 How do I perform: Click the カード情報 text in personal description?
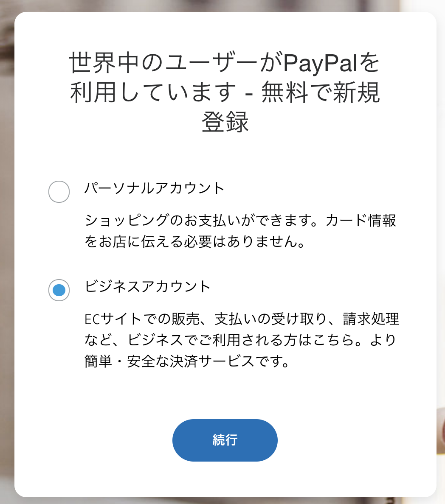(361, 221)
